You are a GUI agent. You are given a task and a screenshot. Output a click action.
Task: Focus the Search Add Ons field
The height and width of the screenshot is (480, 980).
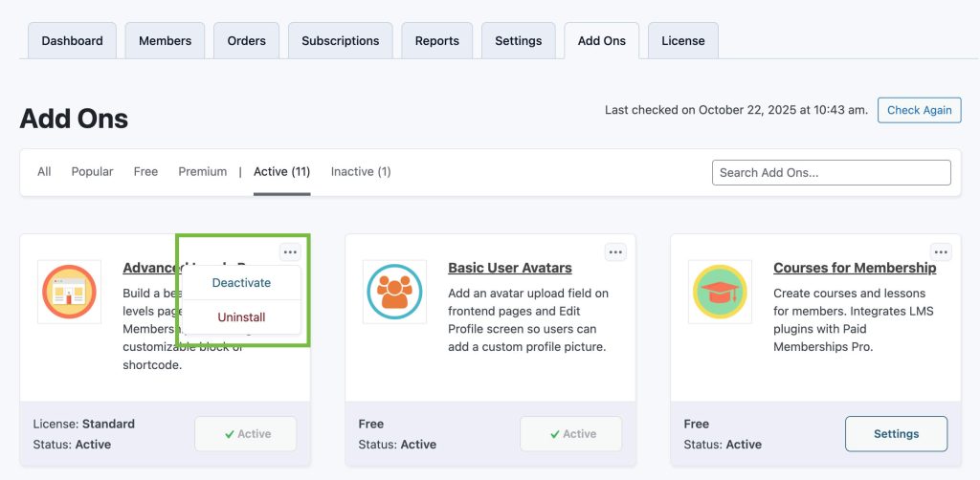(831, 173)
